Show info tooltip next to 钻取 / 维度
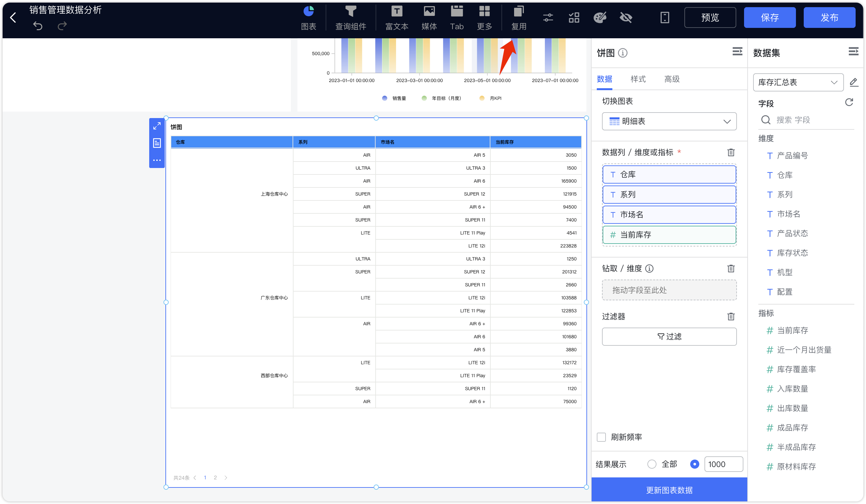 [649, 268]
